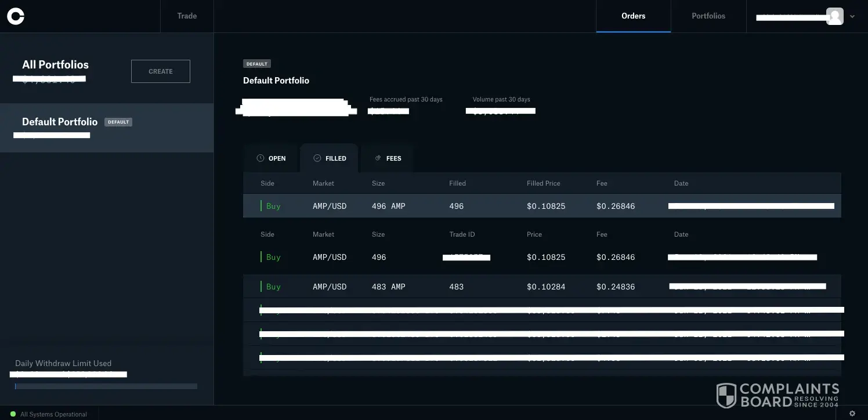Image resolution: width=868 pixels, height=420 pixels.
Task: Click the All Systems Operational link
Action: tap(53, 414)
